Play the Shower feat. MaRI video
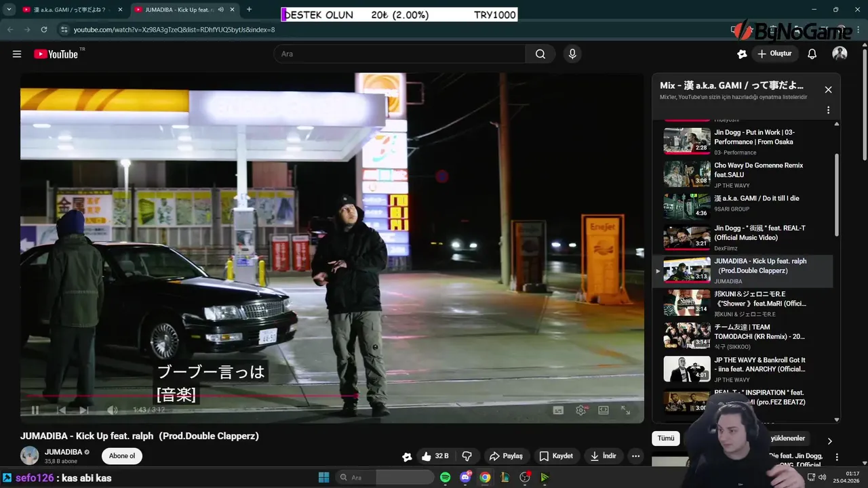 coord(745,304)
